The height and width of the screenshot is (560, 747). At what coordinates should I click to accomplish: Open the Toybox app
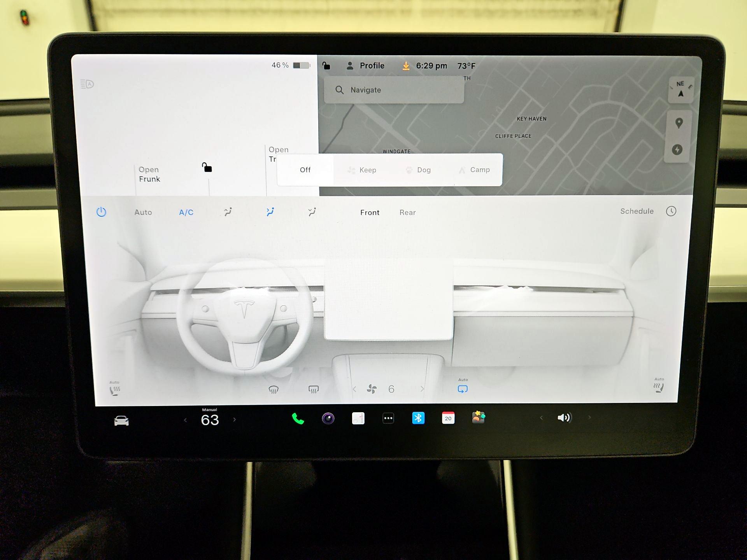(x=479, y=417)
